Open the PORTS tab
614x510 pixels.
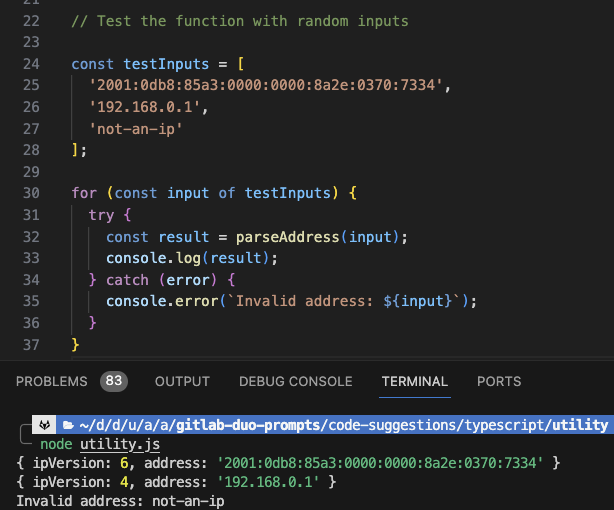coord(499,381)
